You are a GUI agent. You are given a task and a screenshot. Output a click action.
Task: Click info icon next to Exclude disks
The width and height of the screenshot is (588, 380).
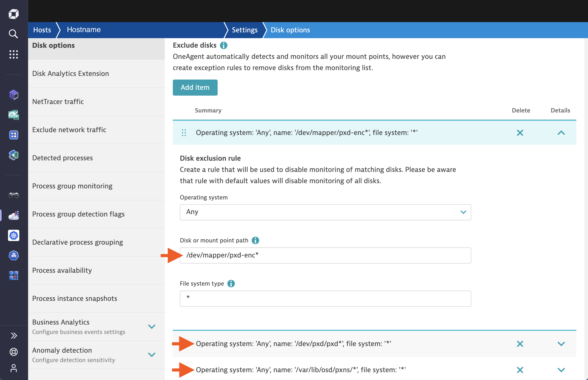[223, 45]
